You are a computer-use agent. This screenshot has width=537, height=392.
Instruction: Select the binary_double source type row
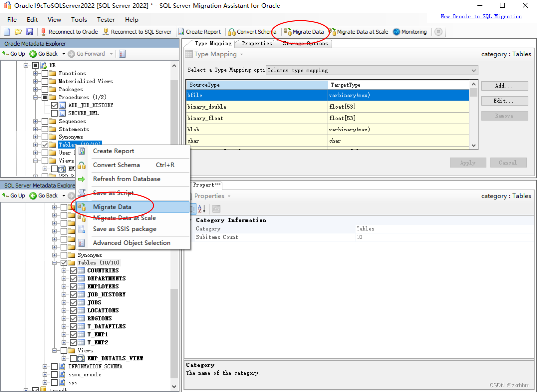click(328, 107)
